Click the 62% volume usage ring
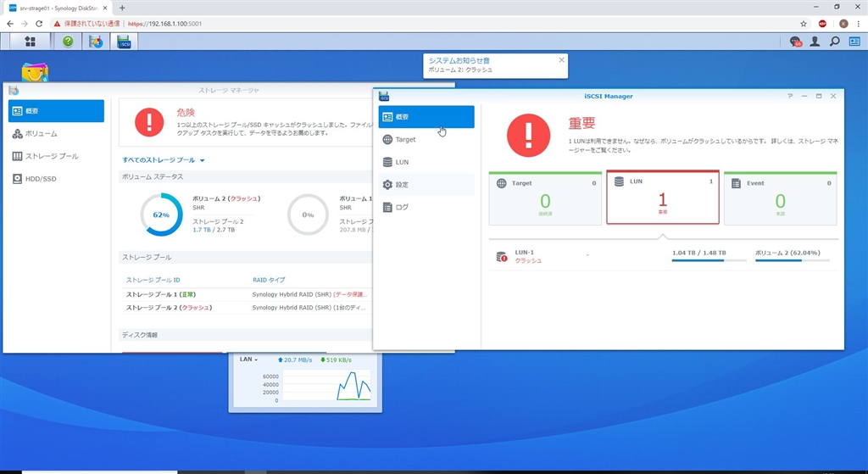This screenshot has height=474, width=868. (x=161, y=215)
